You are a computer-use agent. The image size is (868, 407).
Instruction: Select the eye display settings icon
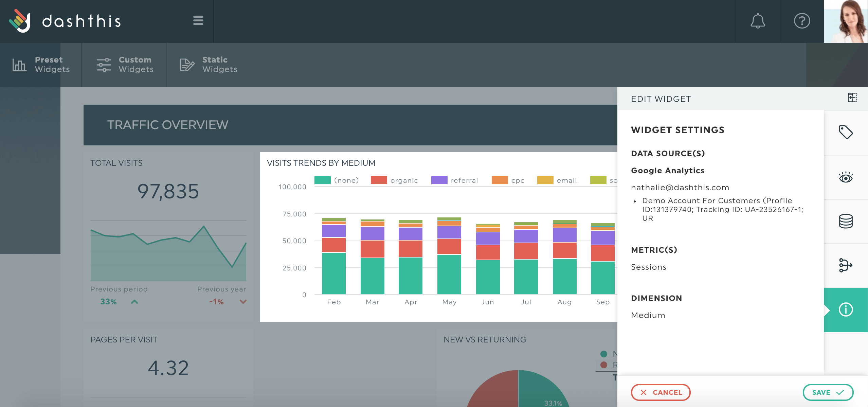click(x=846, y=177)
